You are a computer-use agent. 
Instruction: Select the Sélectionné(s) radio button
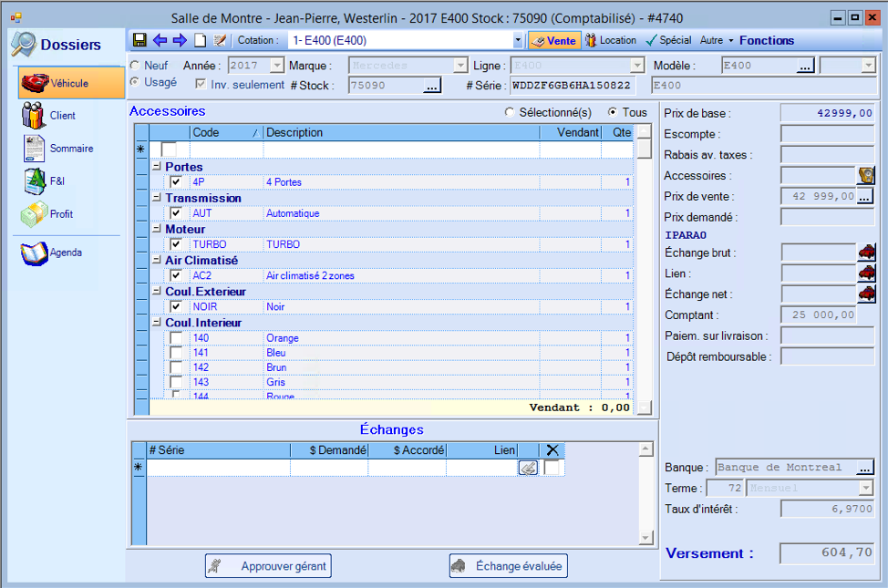(x=509, y=112)
